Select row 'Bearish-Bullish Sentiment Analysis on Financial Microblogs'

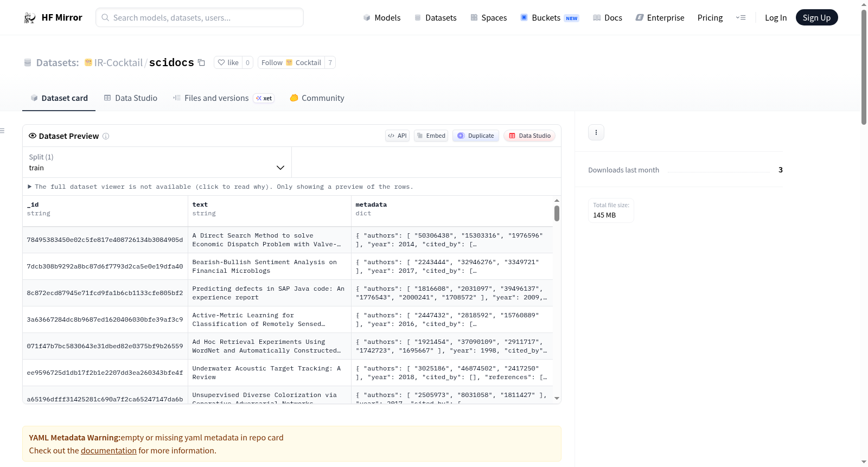click(x=288, y=266)
